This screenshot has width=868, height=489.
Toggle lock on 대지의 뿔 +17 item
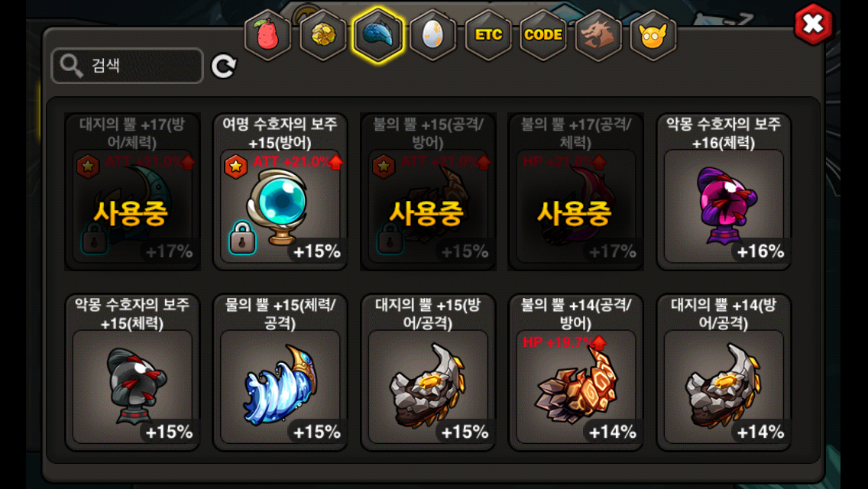pyautogui.click(x=94, y=238)
